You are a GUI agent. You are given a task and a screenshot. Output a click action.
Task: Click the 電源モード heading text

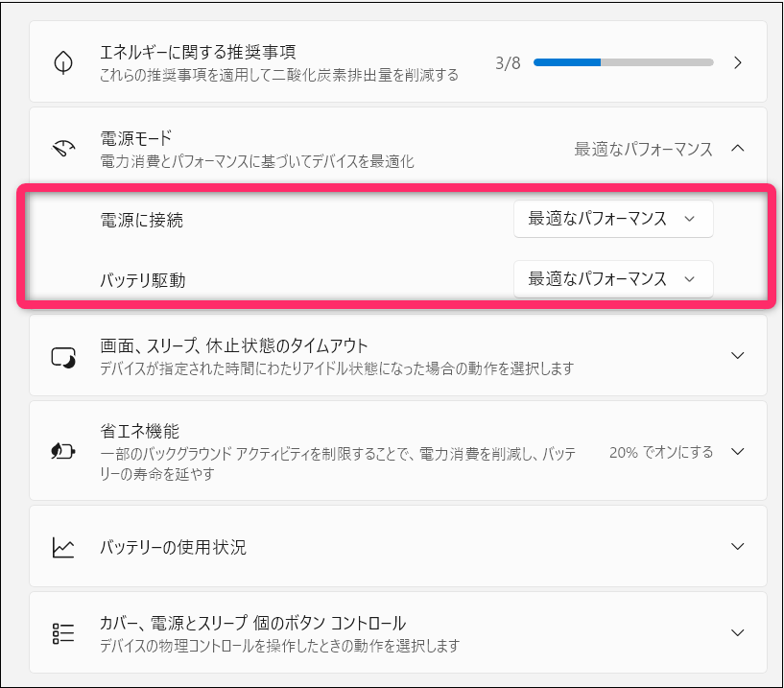click(135, 138)
